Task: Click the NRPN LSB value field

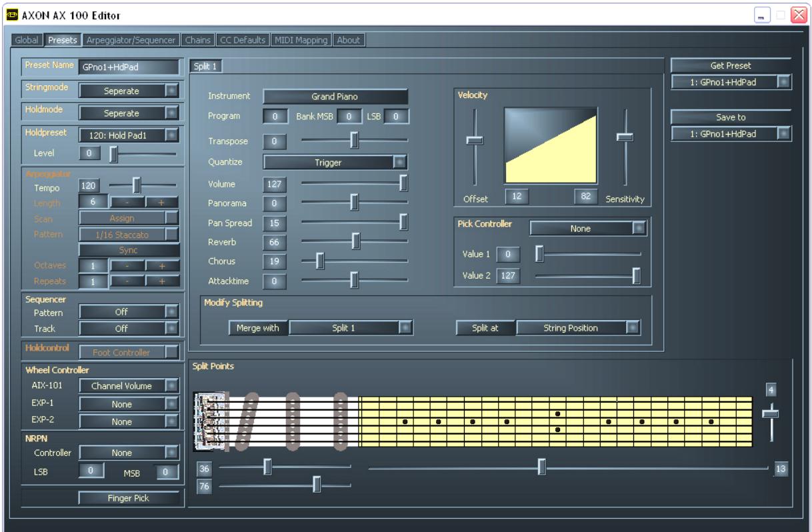Action: click(x=90, y=472)
